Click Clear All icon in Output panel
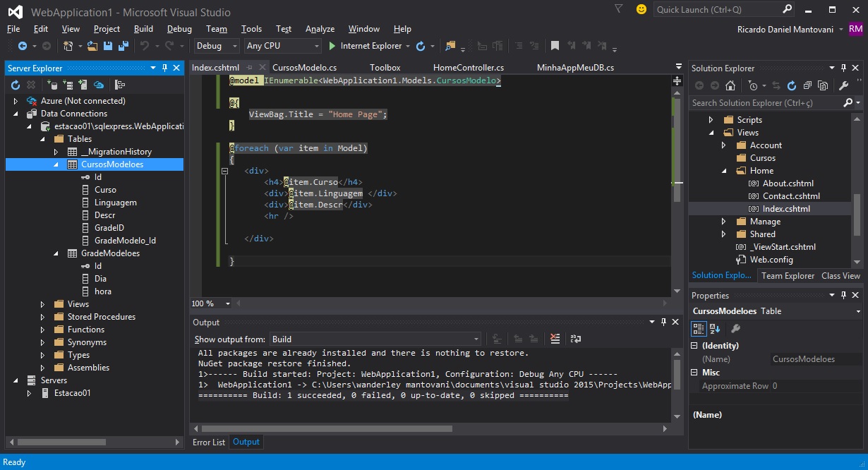The height and width of the screenshot is (470, 868). (x=555, y=339)
